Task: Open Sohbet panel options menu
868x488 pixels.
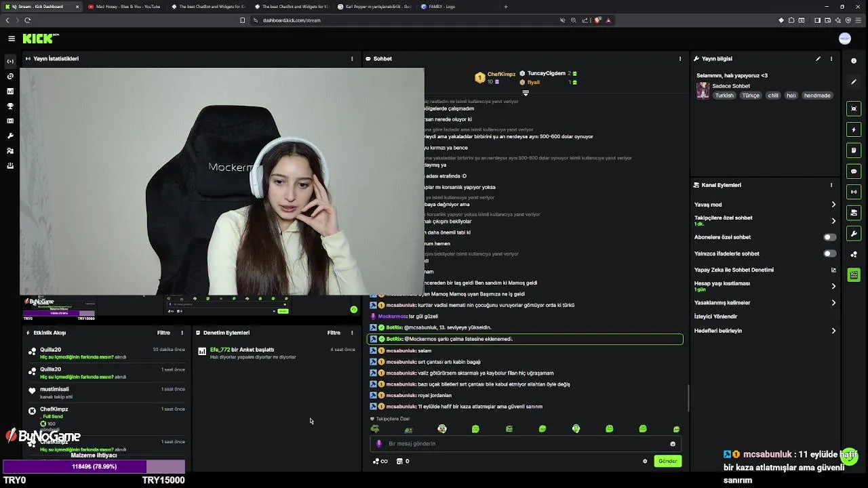Action: [680, 59]
